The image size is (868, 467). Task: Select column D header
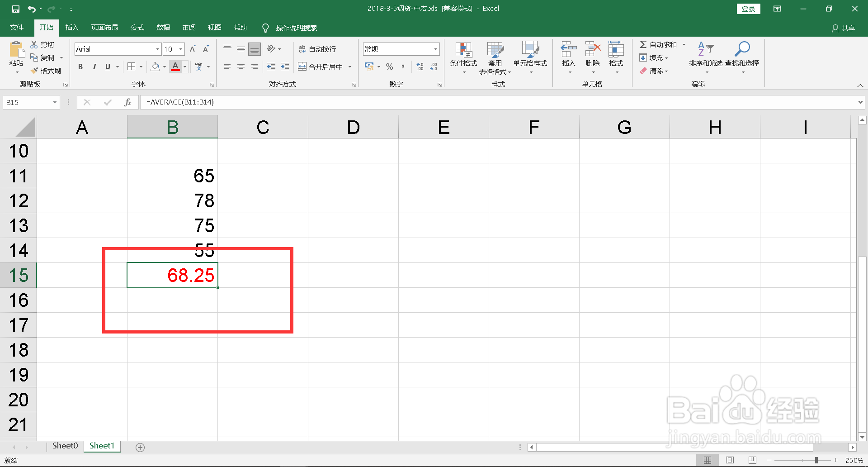pos(353,127)
